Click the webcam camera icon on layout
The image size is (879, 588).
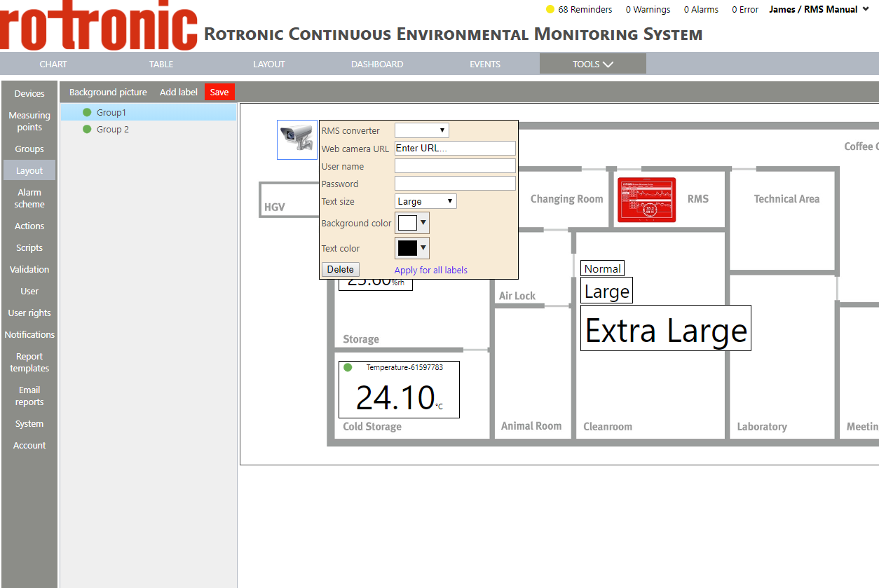pyautogui.click(x=297, y=140)
